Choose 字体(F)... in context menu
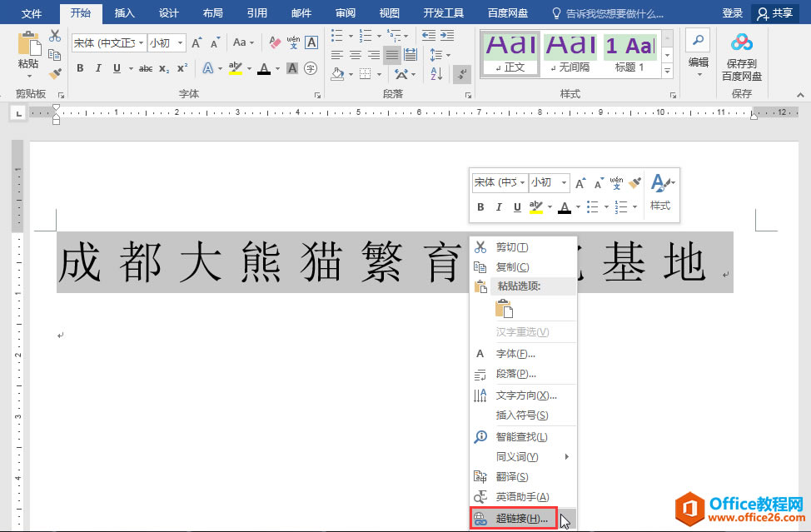The height and width of the screenshot is (532, 811). (x=522, y=354)
